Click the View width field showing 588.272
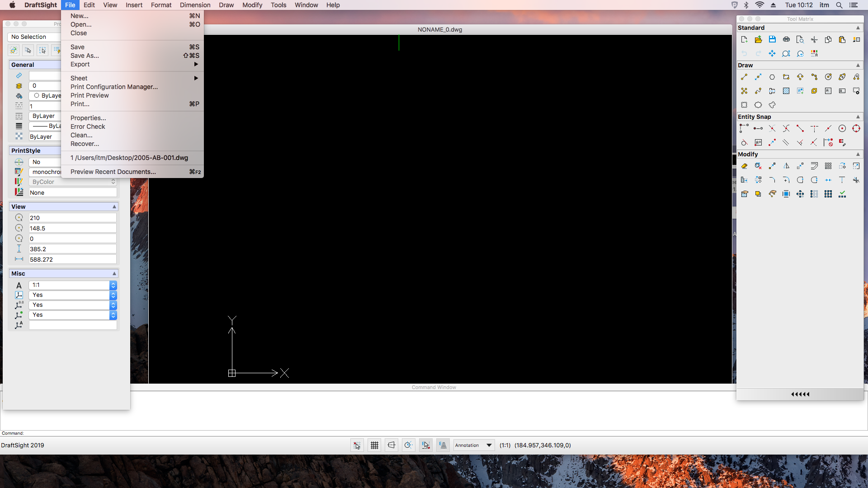Viewport: 868px width, 488px height. coord(73,259)
